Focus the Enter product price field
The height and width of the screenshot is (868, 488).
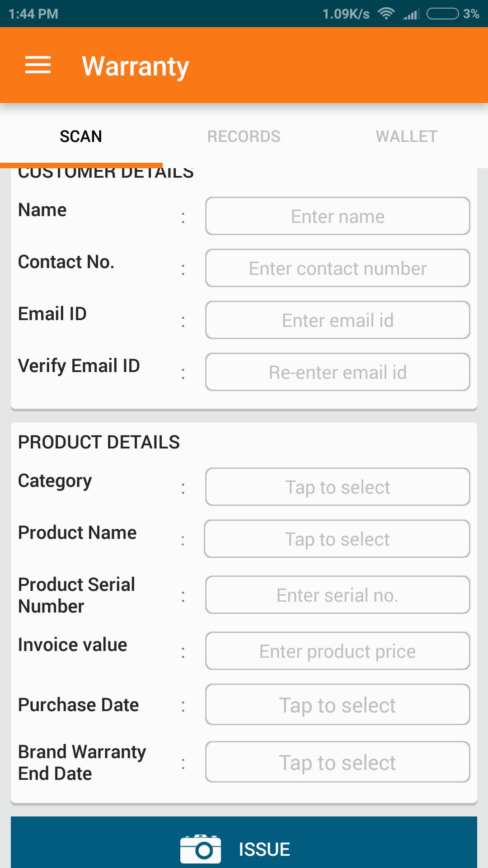coord(338,651)
